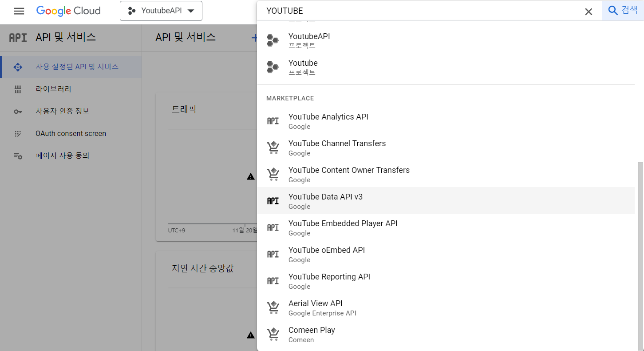
Task: Click the API icon beside API 및 서비스 sidebar title
Action: click(18, 37)
